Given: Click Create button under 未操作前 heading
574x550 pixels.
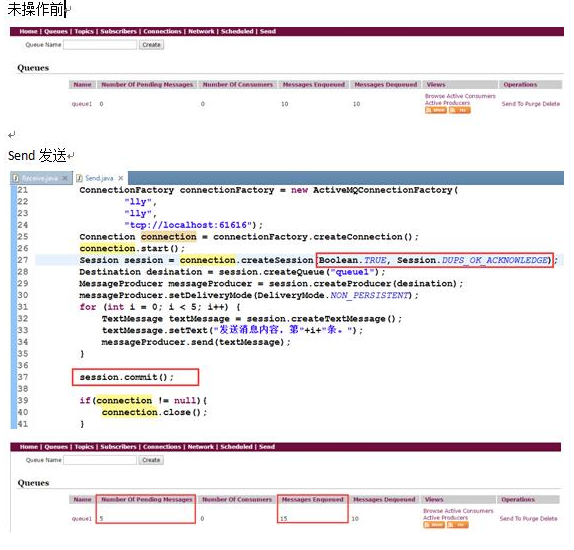Looking at the screenshot, I should tap(151, 45).
